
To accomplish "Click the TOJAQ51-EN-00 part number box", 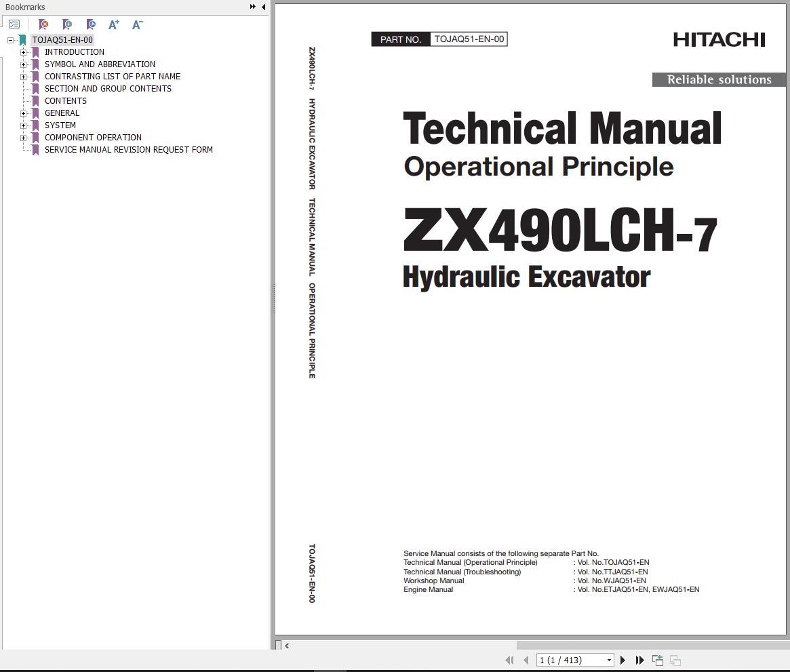I will (469, 39).
